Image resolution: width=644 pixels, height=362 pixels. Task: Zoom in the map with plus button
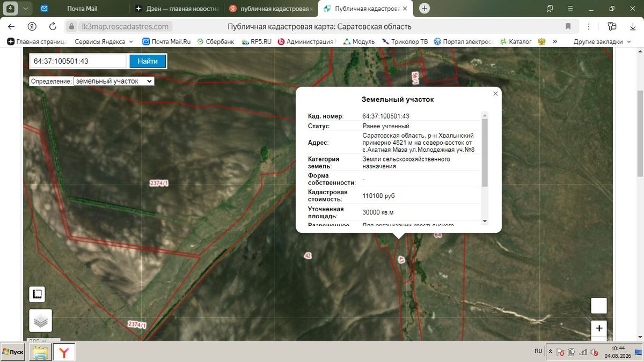pyautogui.click(x=599, y=328)
